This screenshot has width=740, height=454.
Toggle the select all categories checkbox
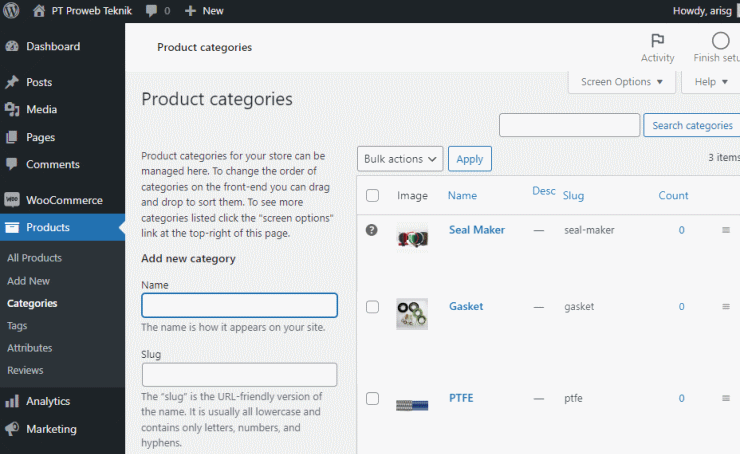(372, 195)
